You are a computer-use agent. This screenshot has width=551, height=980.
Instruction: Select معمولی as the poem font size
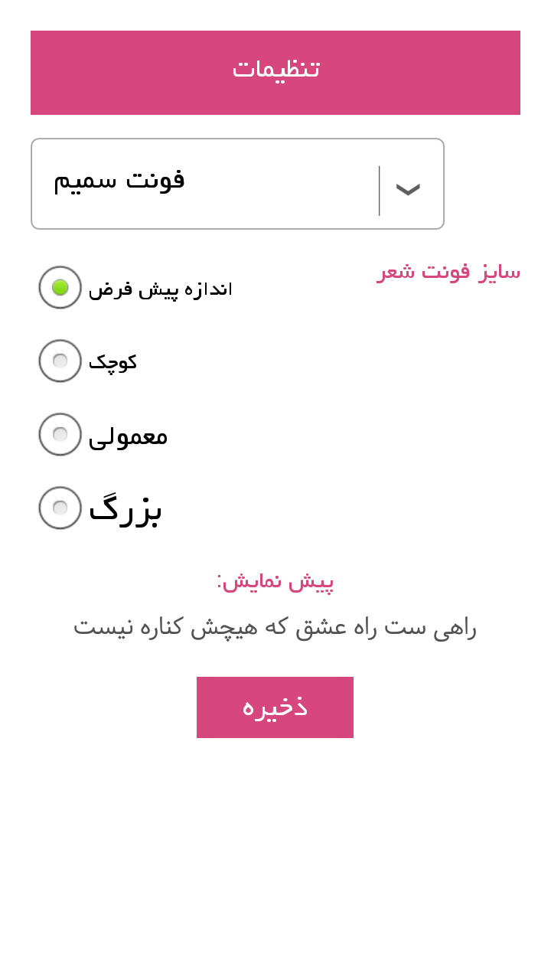pyautogui.click(x=59, y=434)
